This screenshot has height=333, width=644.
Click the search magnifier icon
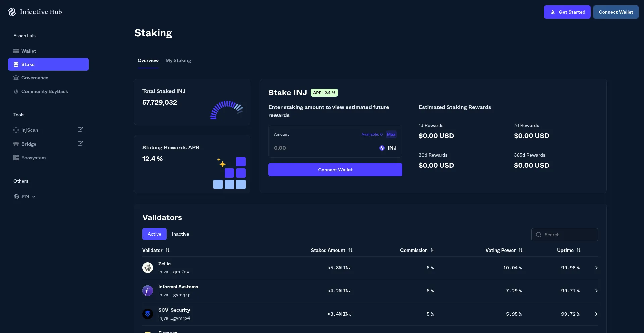539,235
